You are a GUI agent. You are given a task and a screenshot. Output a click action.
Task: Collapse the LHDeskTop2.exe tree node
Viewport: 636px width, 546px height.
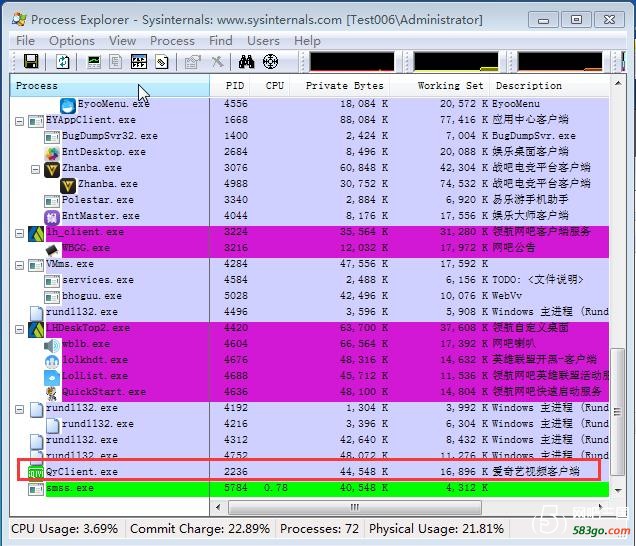click(x=19, y=329)
